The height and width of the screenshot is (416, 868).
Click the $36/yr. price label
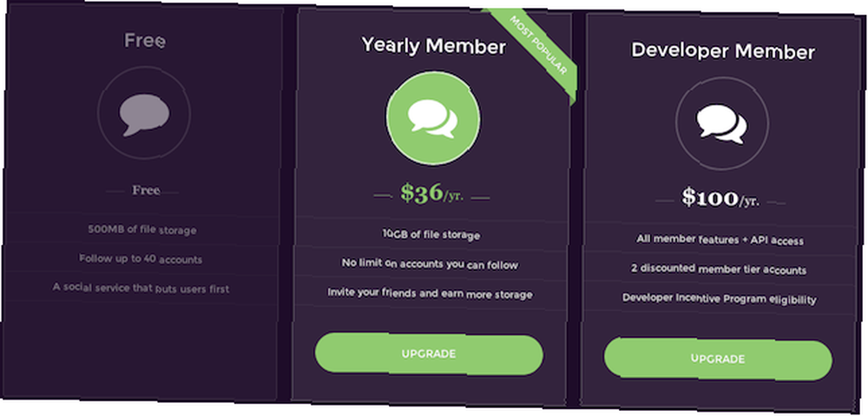[x=431, y=194]
